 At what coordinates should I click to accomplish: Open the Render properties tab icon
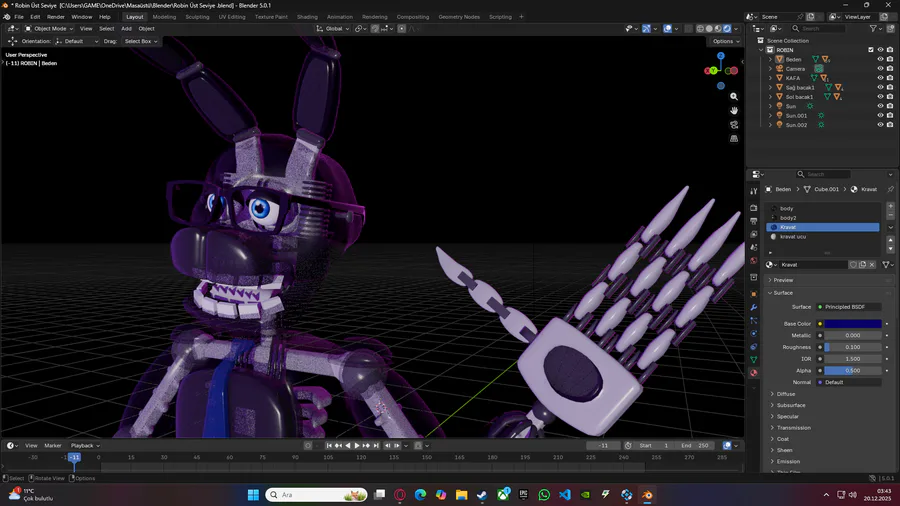point(754,208)
